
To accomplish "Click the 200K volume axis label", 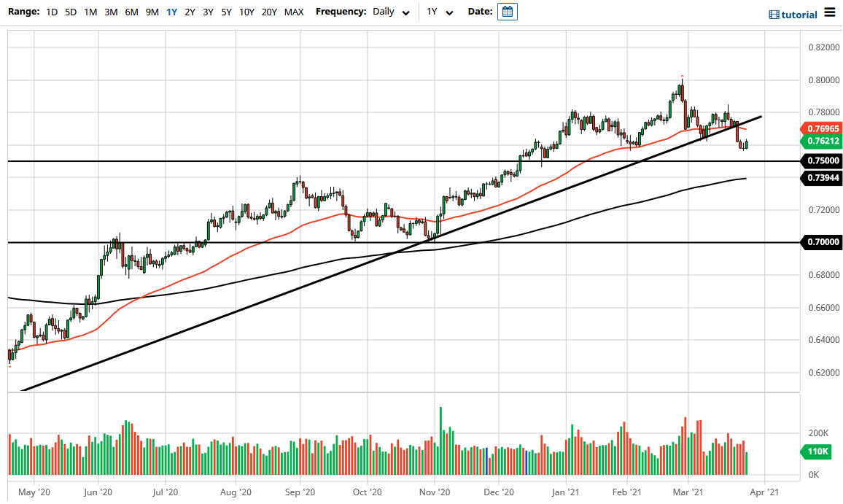I will [x=817, y=433].
